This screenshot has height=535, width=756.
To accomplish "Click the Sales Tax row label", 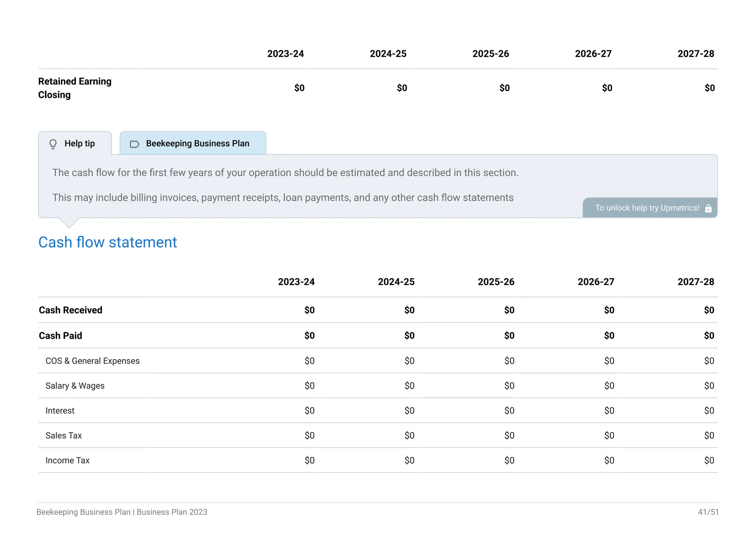I will [x=63, y=436].
